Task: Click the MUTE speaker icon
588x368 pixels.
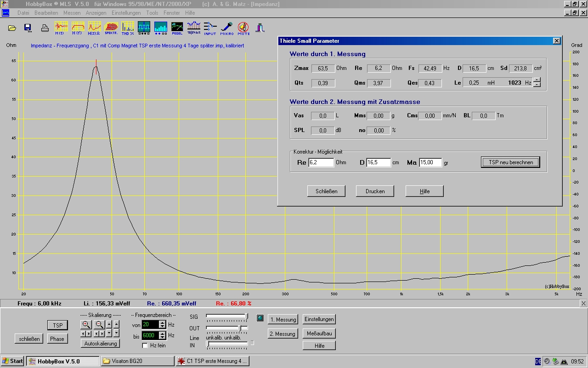Action: coord(243,28)
